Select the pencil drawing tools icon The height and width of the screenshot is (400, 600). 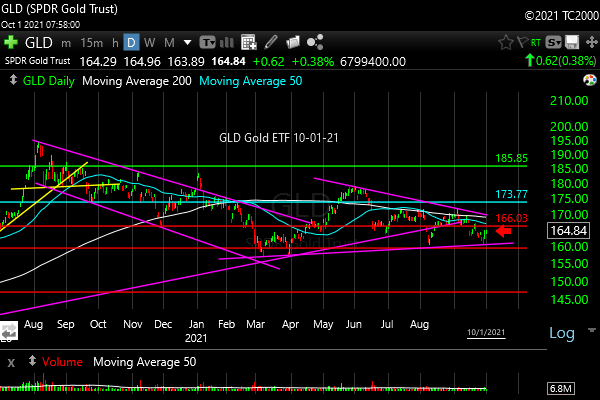[x=271, y=42]
